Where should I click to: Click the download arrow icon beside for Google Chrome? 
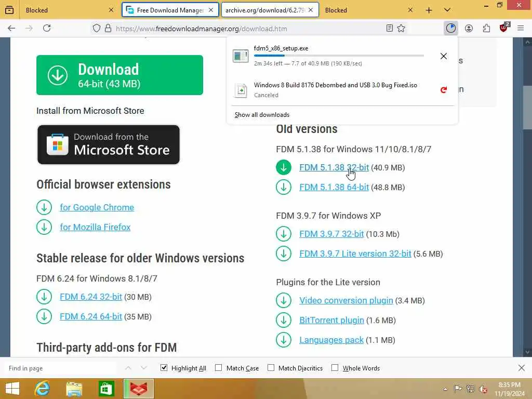(44, 207)
